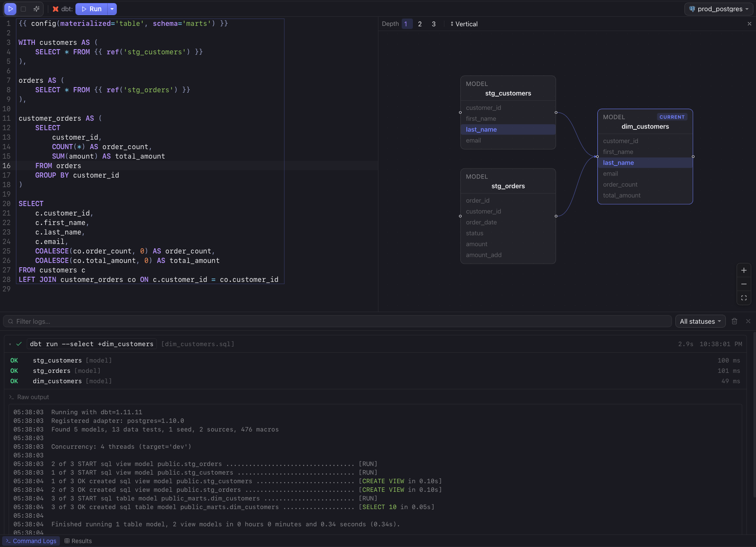Close the logs panel
The image size is (756, 547).
748,321
